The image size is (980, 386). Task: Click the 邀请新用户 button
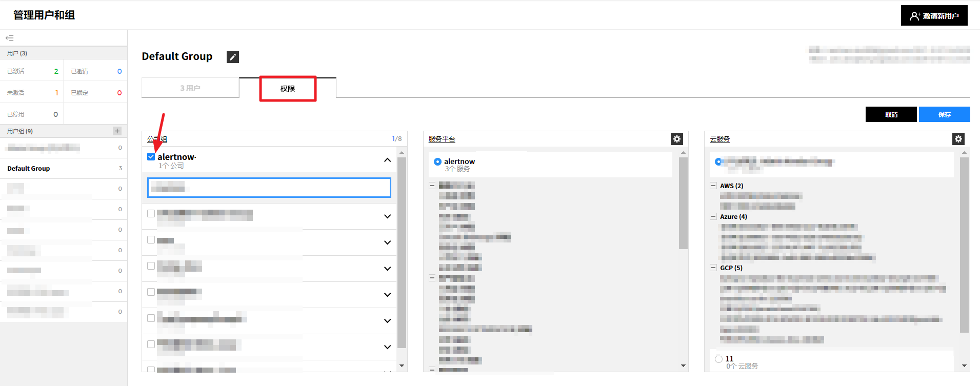pos(934,16)
